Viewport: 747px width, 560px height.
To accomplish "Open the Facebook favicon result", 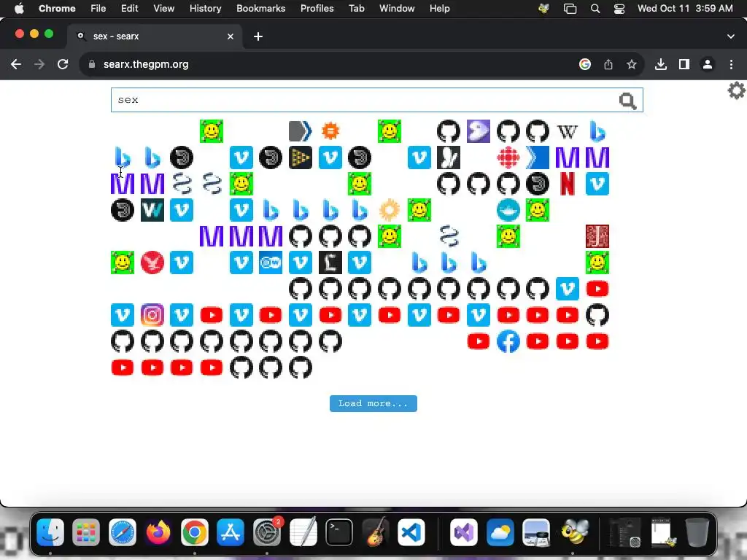I will [508, 341].
